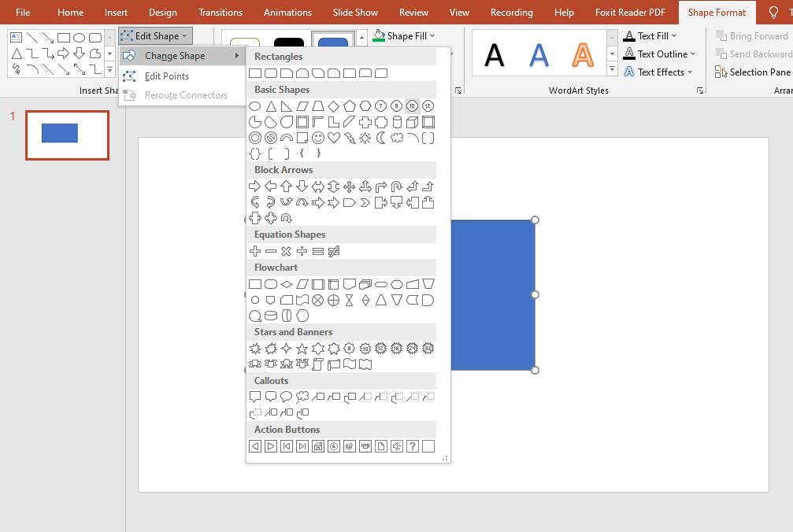Click the WordArt Styles dialog launcher
Viewport: 793px width, 532px height.
click(x=699, y=91)
